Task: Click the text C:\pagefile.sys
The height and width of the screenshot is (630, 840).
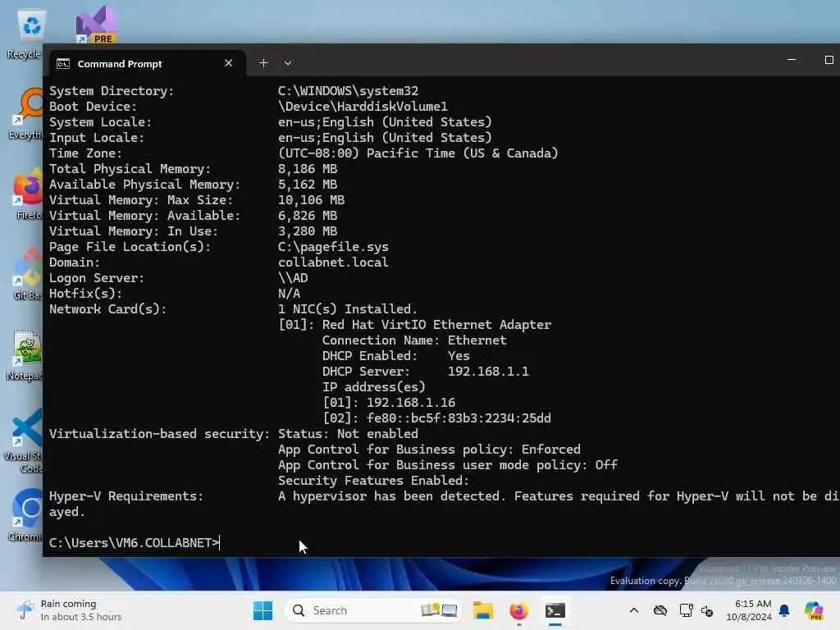Action: click(x=333, y=247)
